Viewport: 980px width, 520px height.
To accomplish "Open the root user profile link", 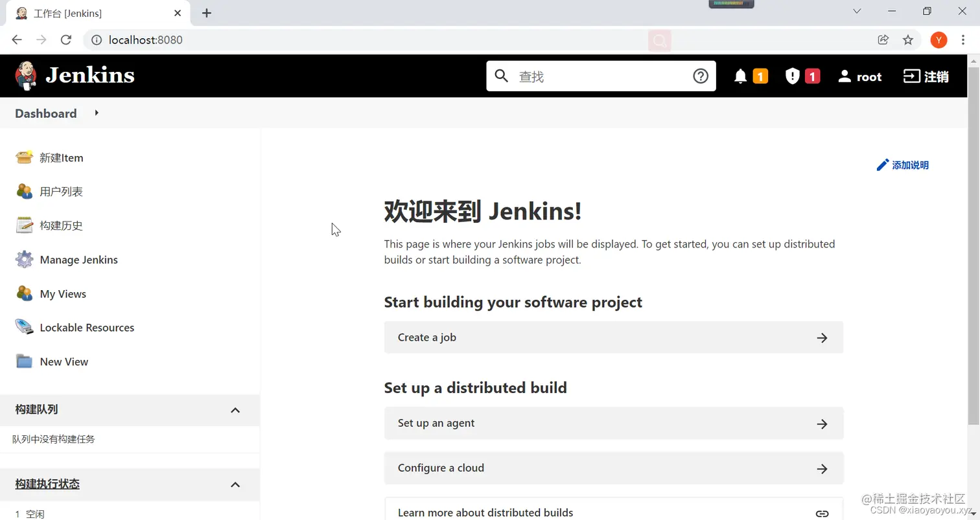I will (x=859, y=76).
